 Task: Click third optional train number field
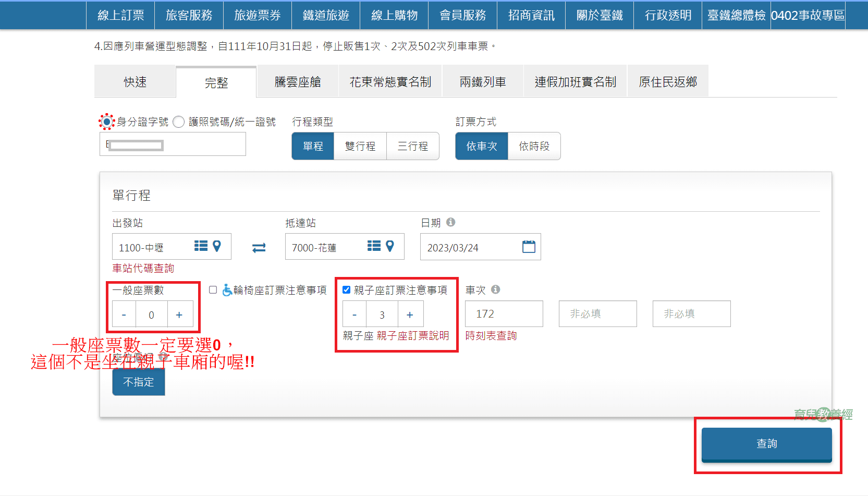point(692,313)
